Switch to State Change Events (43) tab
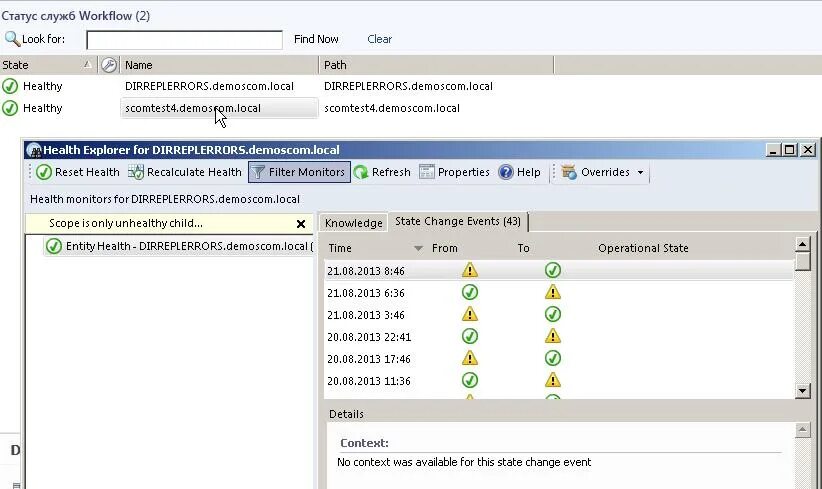Screen dimensions: 822x489 tap(458, 221)
